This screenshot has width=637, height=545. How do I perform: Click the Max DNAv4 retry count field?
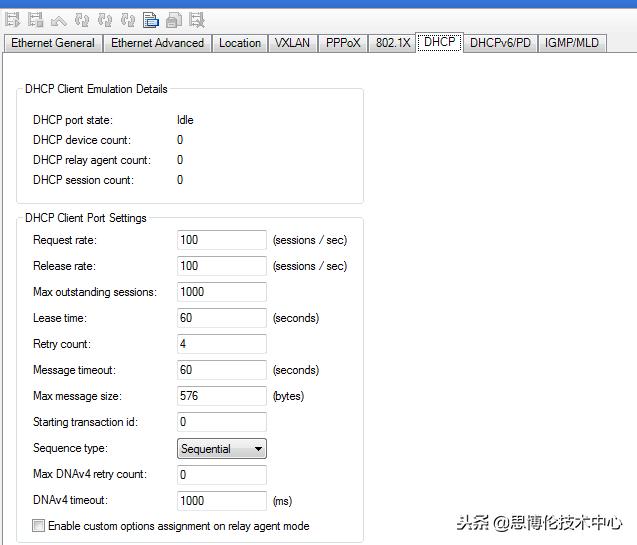pos(222,475)
